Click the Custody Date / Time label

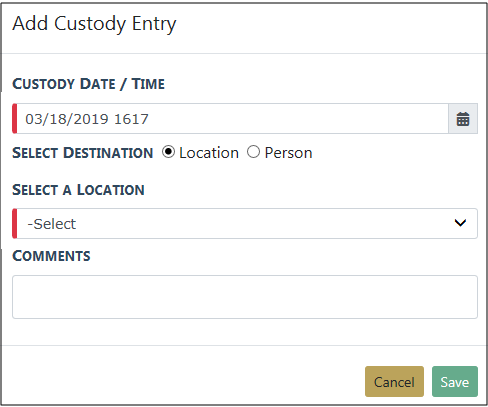pos(88,84)
